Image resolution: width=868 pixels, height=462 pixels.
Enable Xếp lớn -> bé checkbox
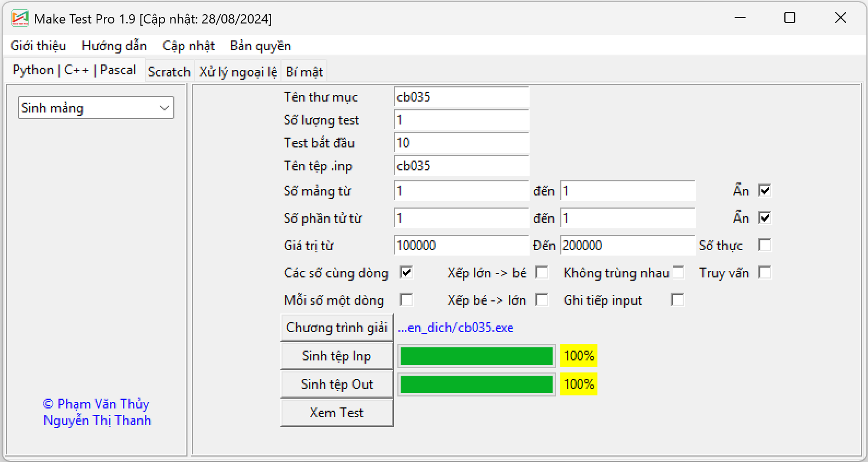(x=542, y=273)
